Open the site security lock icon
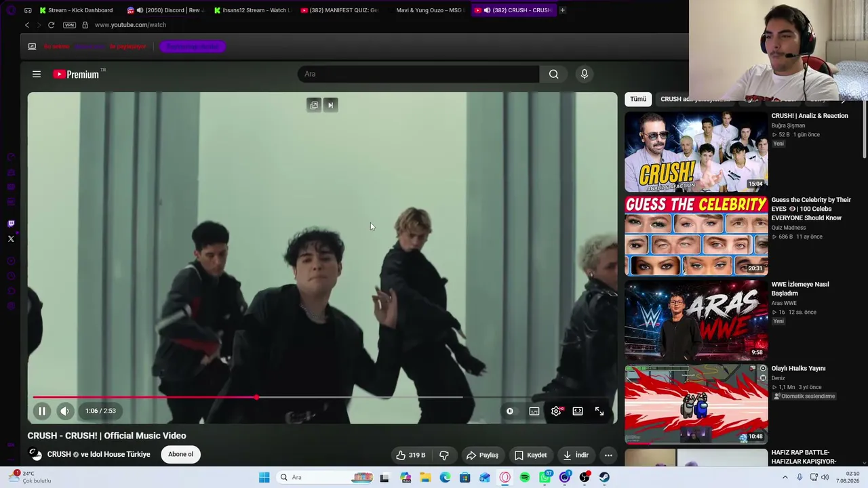Screen dimensions: 868x488 tap(85, 25)
